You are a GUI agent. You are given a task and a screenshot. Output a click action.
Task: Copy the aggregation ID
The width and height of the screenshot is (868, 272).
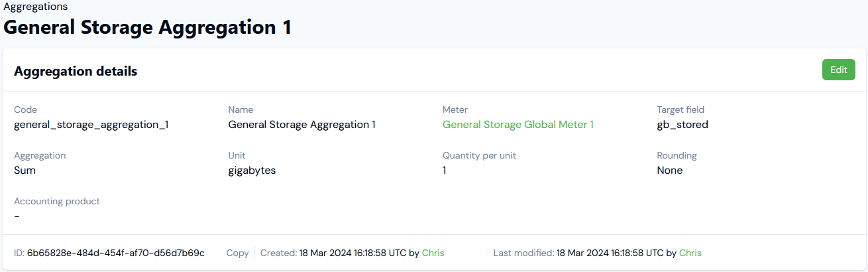click(x=237, y=253)
